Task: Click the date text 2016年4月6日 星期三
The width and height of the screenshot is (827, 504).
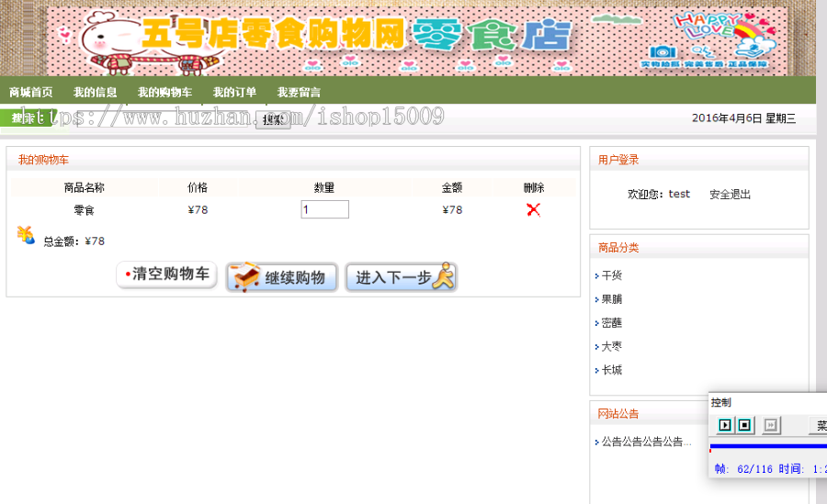Action: point(743,118)
